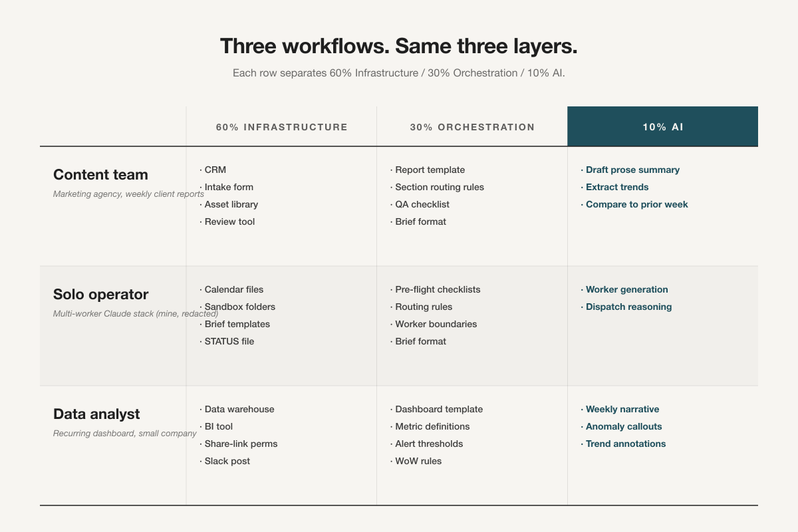
Task: Click the 'Weekly narrative' item
Action: (620, 409)
